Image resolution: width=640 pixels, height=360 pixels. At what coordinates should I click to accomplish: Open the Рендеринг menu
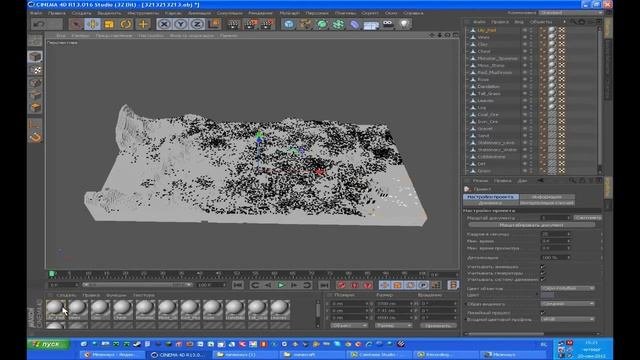coord(260,13)
